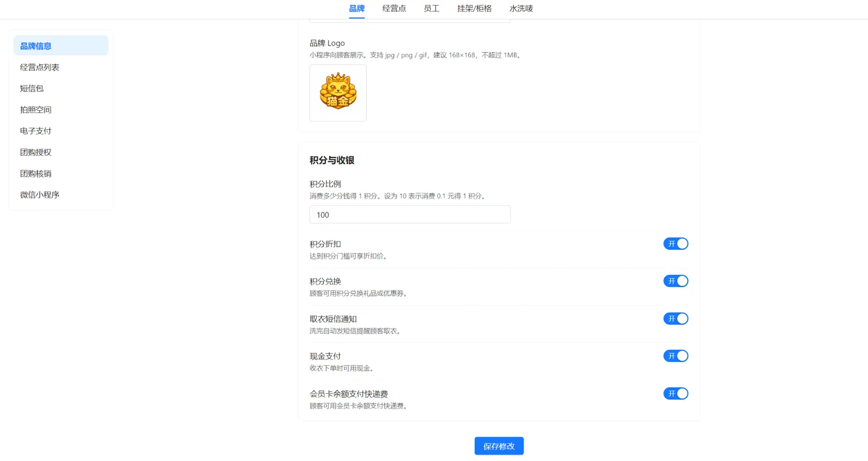Click the 现金支付 label text
868x461 pixels.
tap(325, 356)
